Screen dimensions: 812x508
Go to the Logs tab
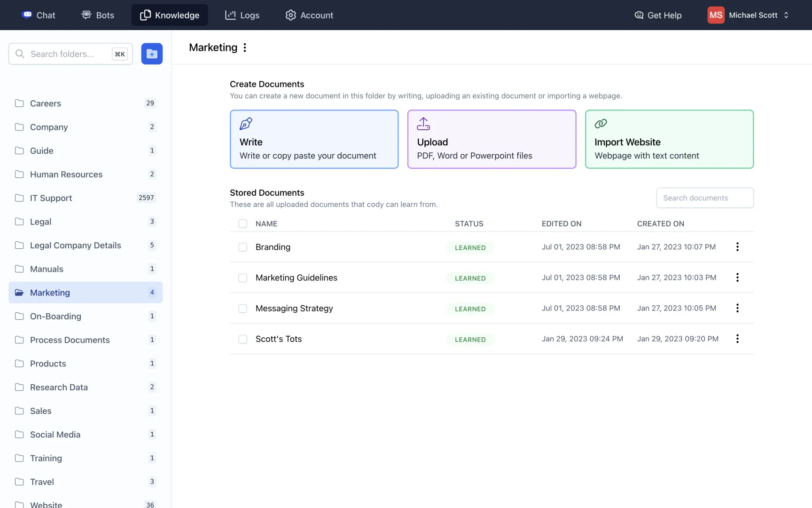(242, 15)
